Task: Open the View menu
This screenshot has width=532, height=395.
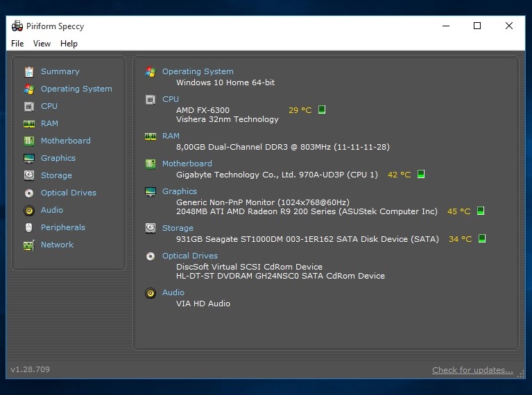Action: pyautogui.click(x=42, y=44)
